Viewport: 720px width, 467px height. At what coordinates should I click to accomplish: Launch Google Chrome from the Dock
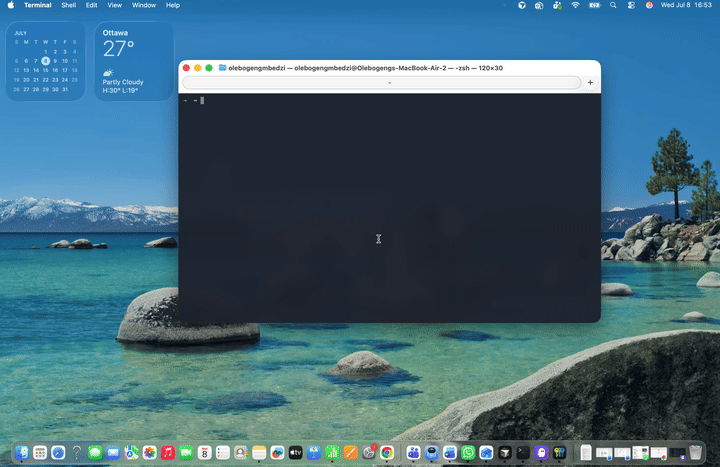tap(387, 453)
